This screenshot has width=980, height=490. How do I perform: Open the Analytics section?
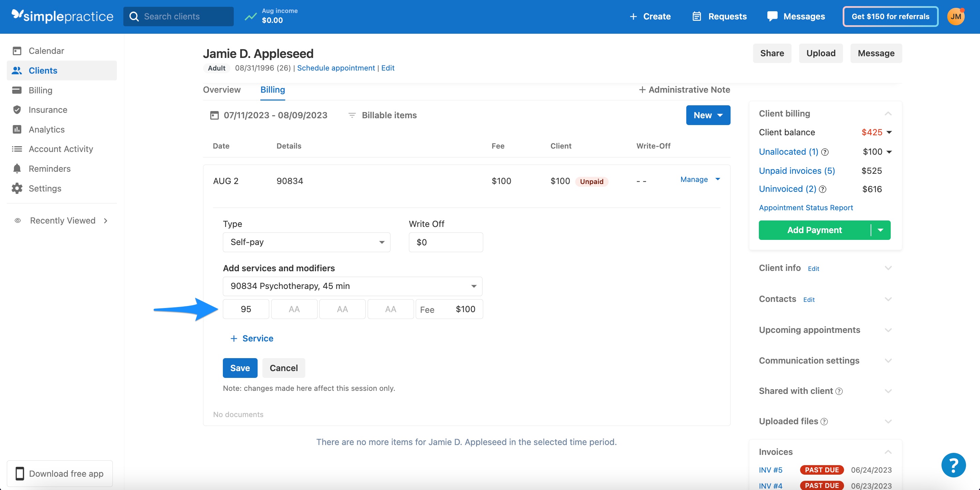[47, 129]
